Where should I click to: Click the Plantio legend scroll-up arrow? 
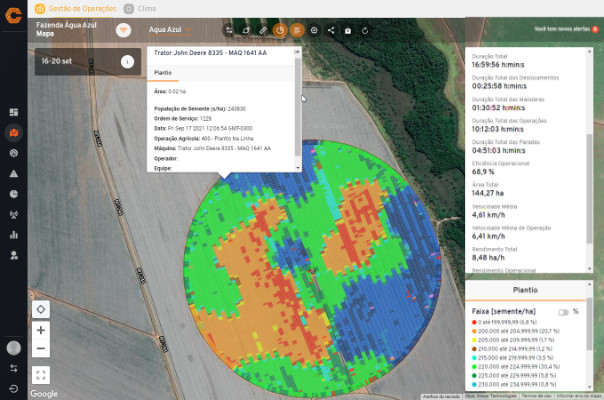click(589, 284)
